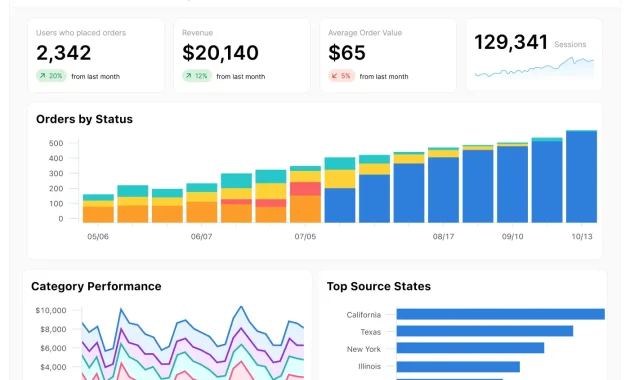Screen dimensions: 630x380
Task: Click the first orange bar at 05/06
Action: click(98, 215)
